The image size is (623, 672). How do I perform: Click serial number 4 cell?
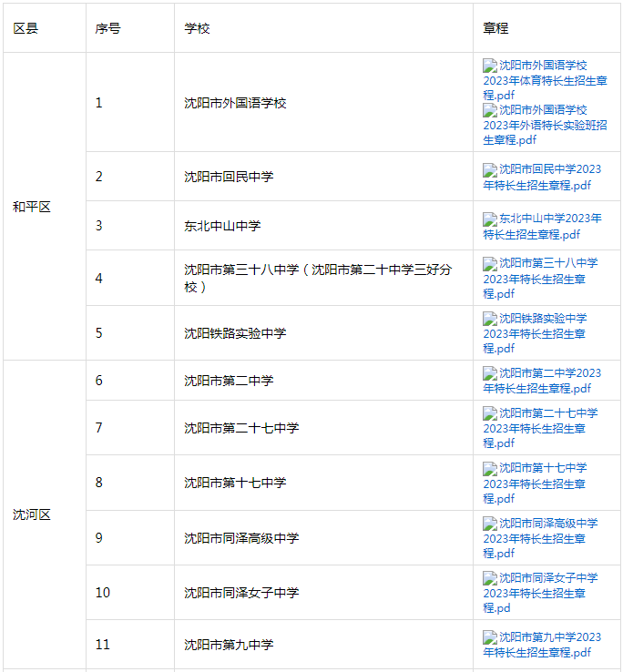click(130, 278)
